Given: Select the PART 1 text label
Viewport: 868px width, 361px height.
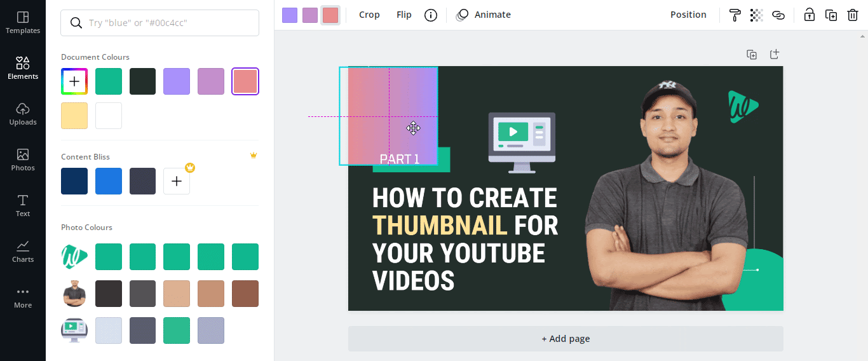Looking at the screenshot, I should pyautogui.click(x=400, y=159).
